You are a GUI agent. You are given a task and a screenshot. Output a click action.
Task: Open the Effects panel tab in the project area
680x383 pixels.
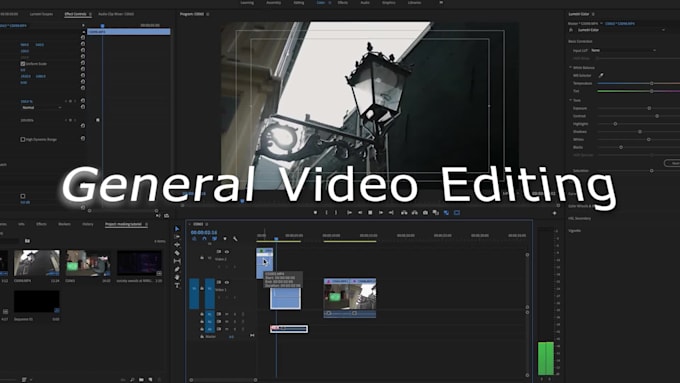coord(41,224)
